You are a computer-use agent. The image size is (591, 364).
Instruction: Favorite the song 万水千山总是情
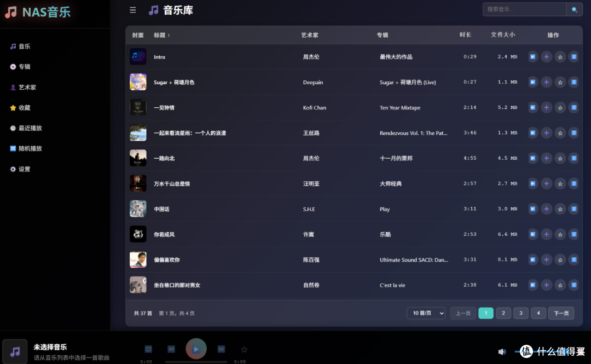click(560, 184)
